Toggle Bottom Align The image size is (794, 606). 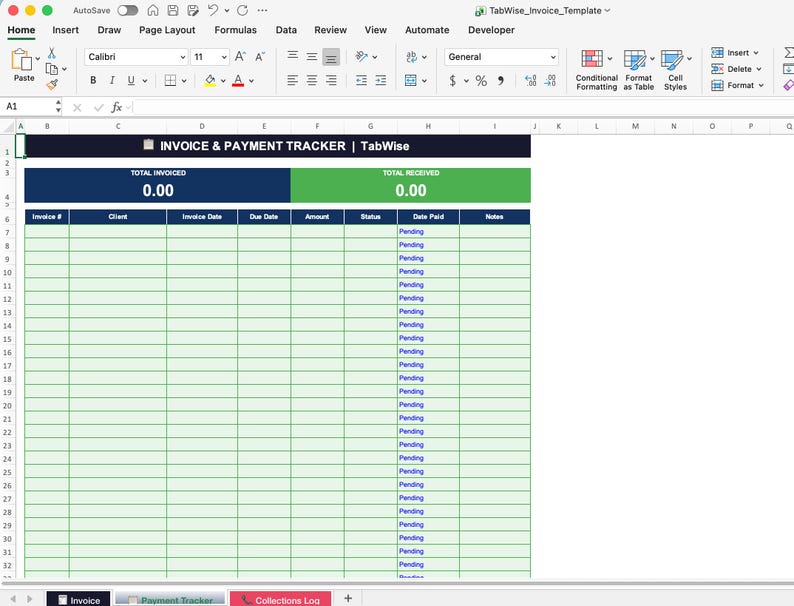pyautogui.click(x=331, y=57)
